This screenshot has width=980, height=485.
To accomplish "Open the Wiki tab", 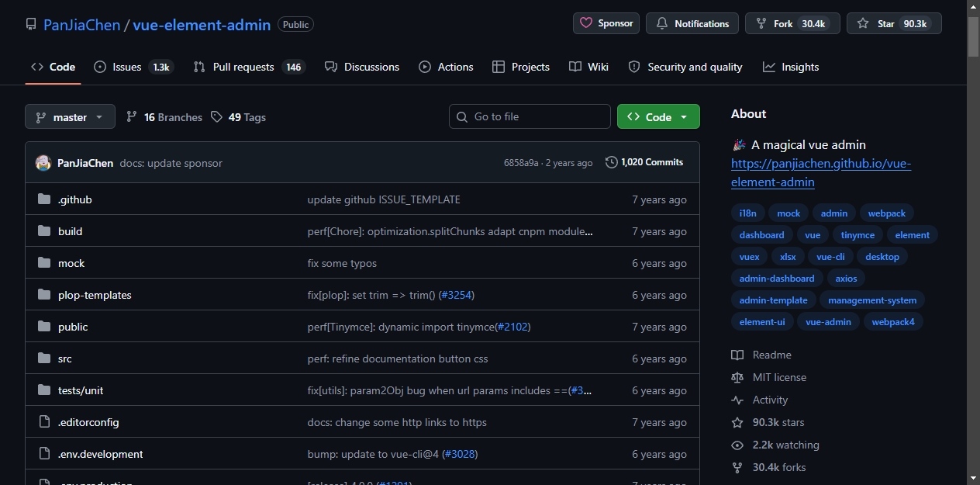I will coord(588,67).
